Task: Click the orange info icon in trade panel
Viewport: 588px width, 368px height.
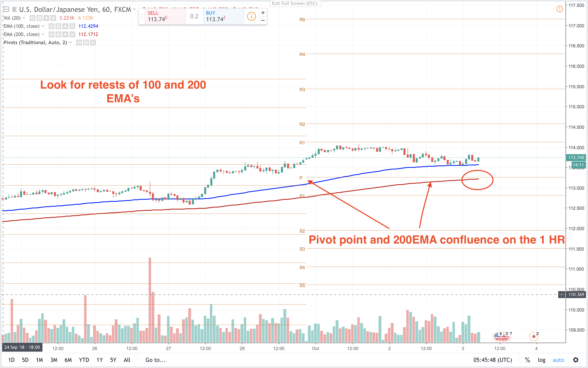Action: 252,16
